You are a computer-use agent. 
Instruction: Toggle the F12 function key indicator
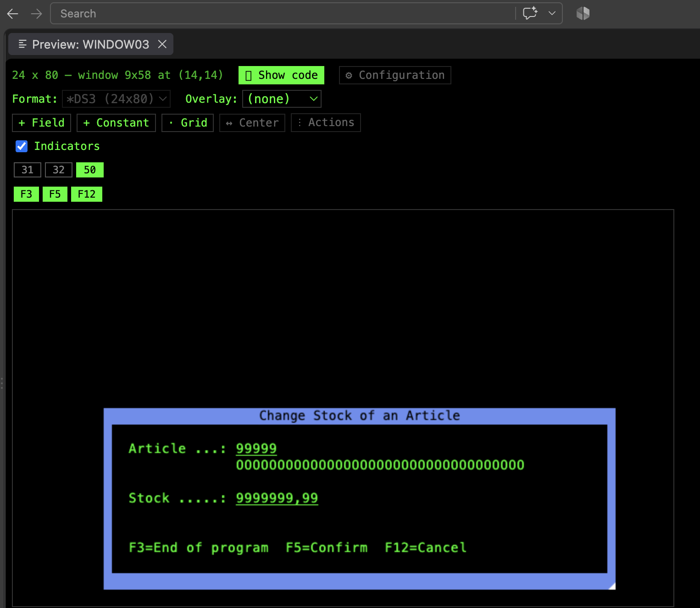87,194
